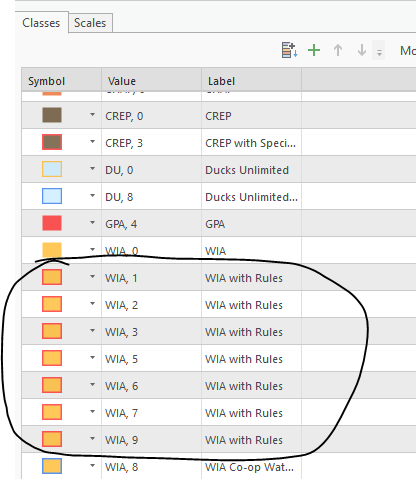Expand the symbol dropdown arrow for WIA, 5
The image size is (416, 479).
(92, 358)
